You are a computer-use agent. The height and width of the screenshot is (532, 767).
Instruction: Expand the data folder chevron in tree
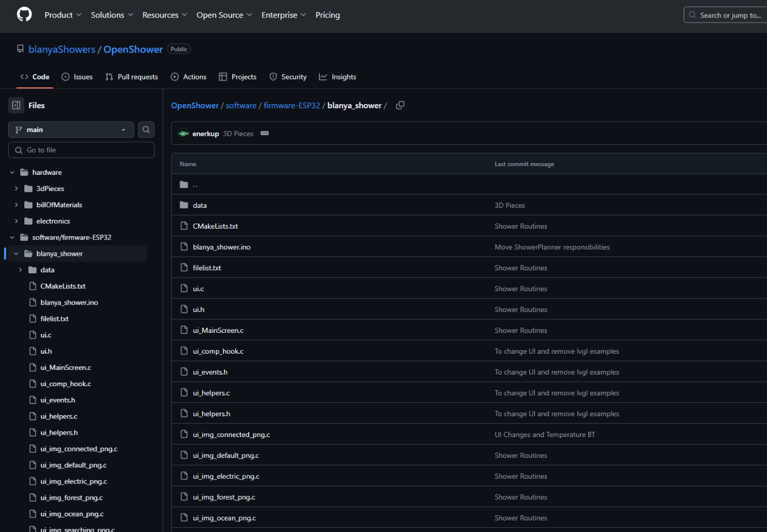coord(20,270)
